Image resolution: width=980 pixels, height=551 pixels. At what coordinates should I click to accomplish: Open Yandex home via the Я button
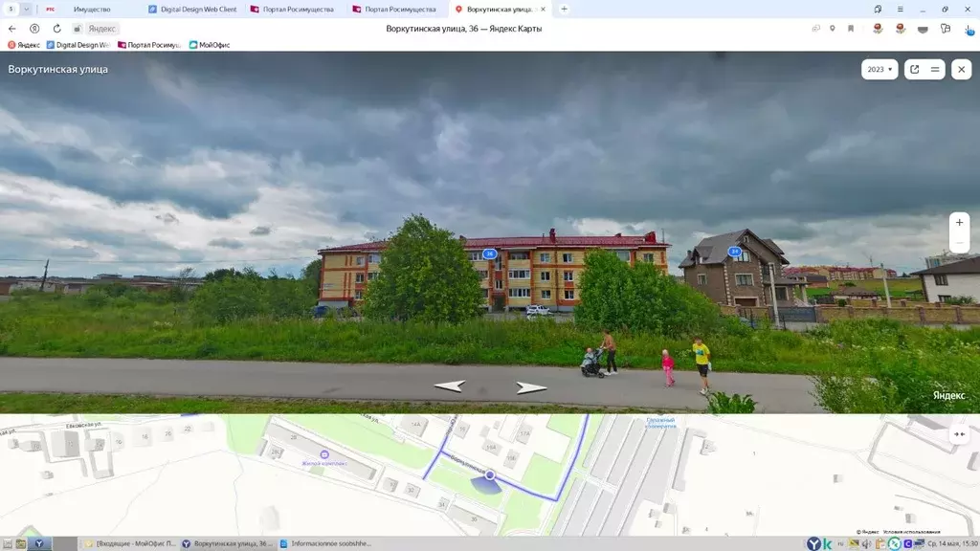pos(34,29)
